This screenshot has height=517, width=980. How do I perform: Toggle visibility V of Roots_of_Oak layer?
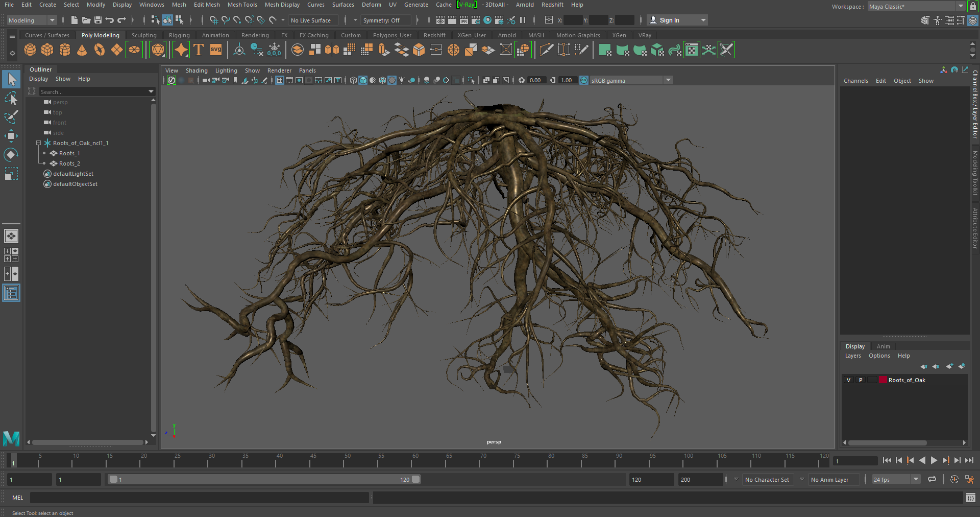[x=848, y=380]
